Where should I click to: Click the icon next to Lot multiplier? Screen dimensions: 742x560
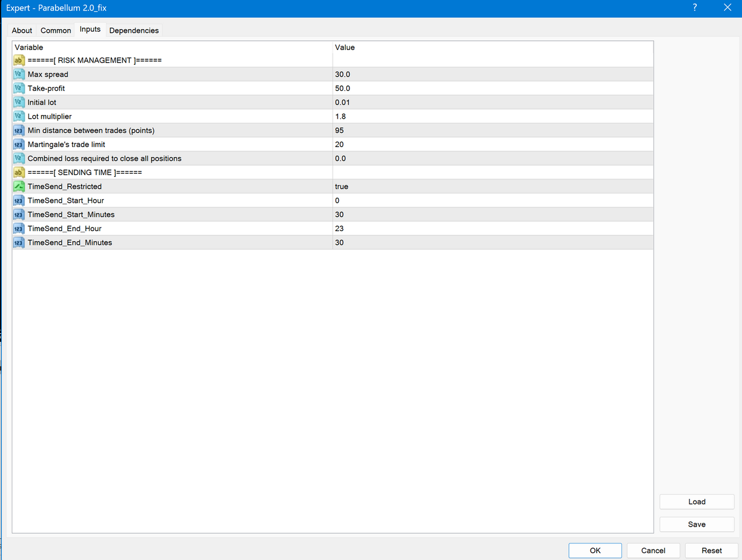pyautogui.click(x=19, y=116)
